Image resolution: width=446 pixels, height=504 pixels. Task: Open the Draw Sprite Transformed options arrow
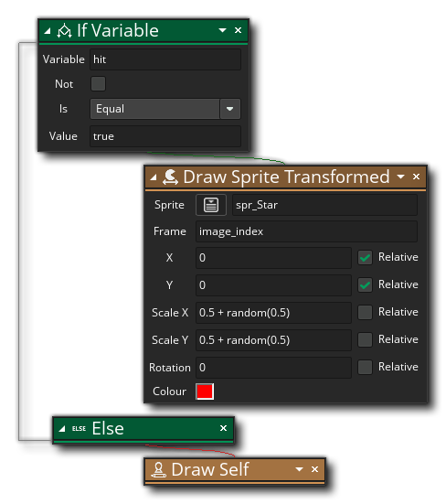400,177
